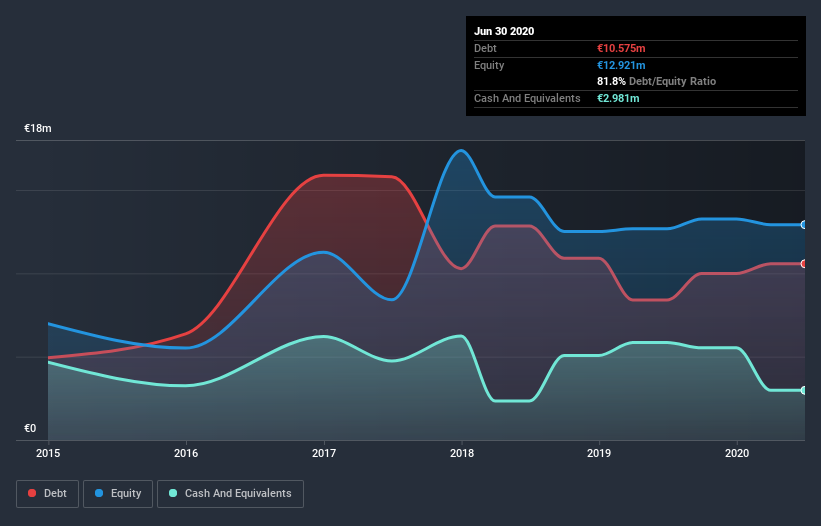Click the Equity row label in tooltip

click(x=489, y=65)
